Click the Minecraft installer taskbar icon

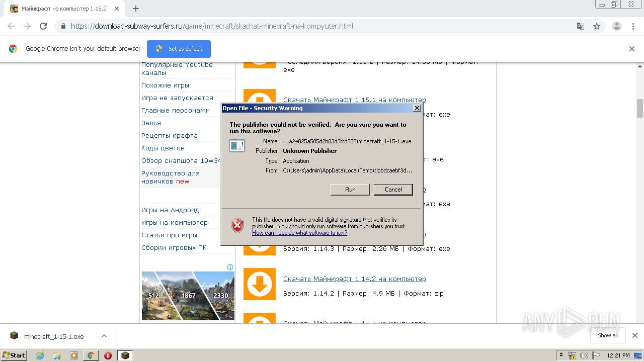[x=125, y=355]
